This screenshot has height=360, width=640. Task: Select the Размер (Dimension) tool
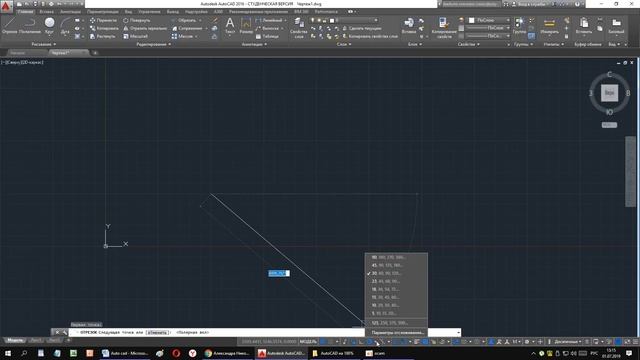point(246,25)
